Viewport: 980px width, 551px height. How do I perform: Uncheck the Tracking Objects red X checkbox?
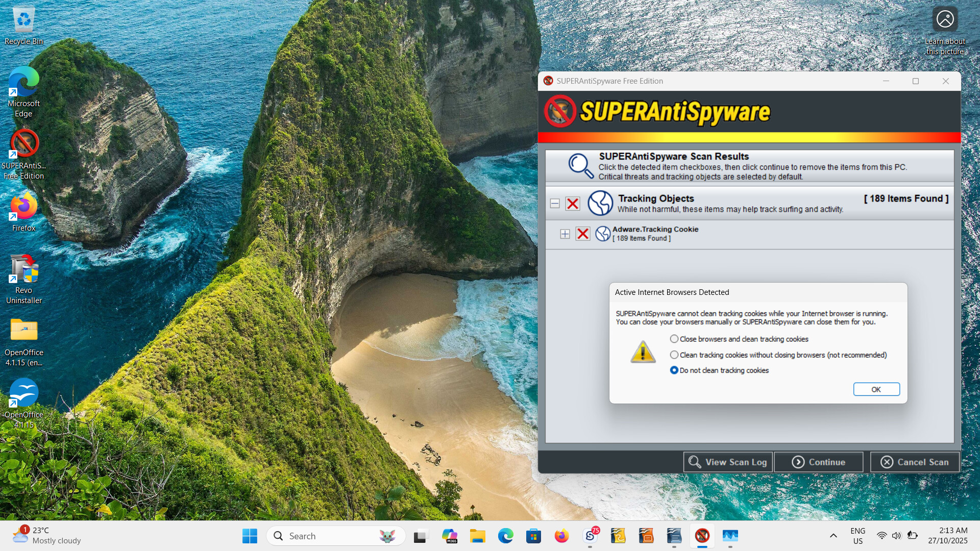tap(573, 204)
